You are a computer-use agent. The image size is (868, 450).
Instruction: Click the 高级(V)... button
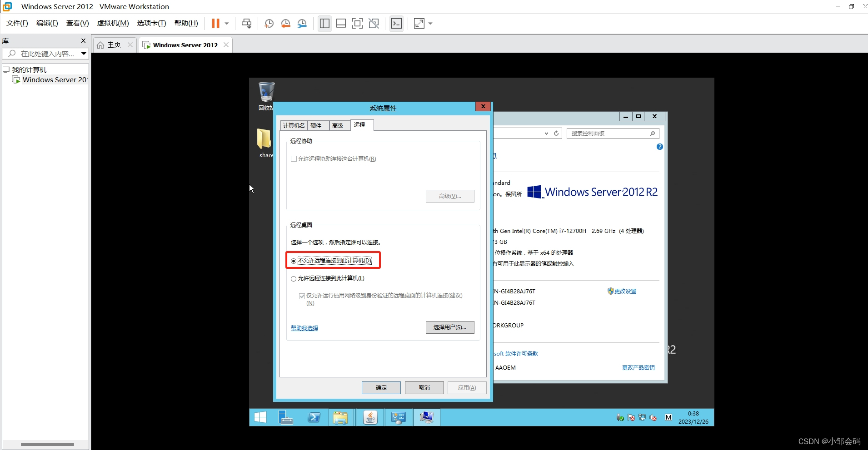tap(450, 196)
